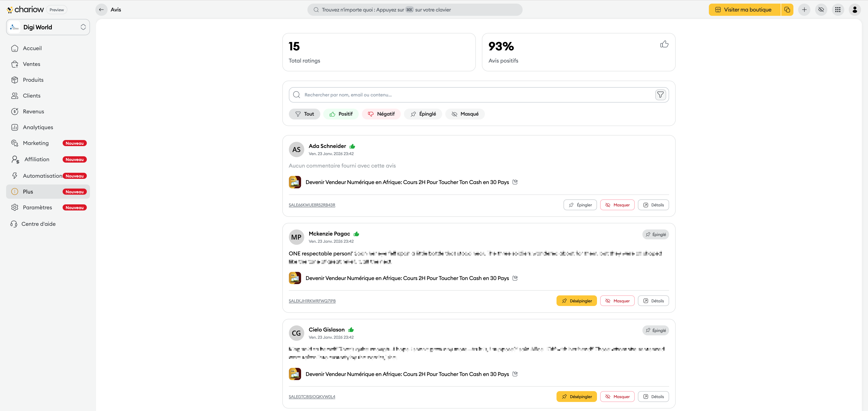
Task: Pin Ada Schneider's review with Épingler
Action: pos(580,205)
